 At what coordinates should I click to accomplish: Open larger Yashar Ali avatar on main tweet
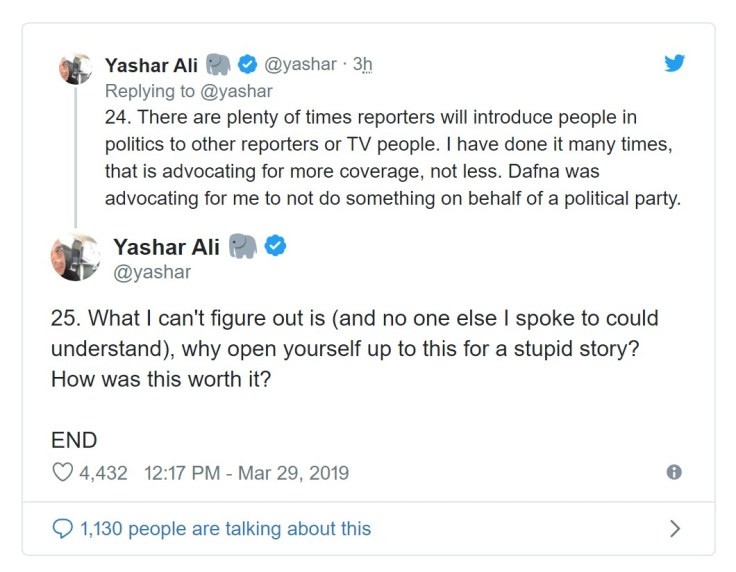point(75,257)
